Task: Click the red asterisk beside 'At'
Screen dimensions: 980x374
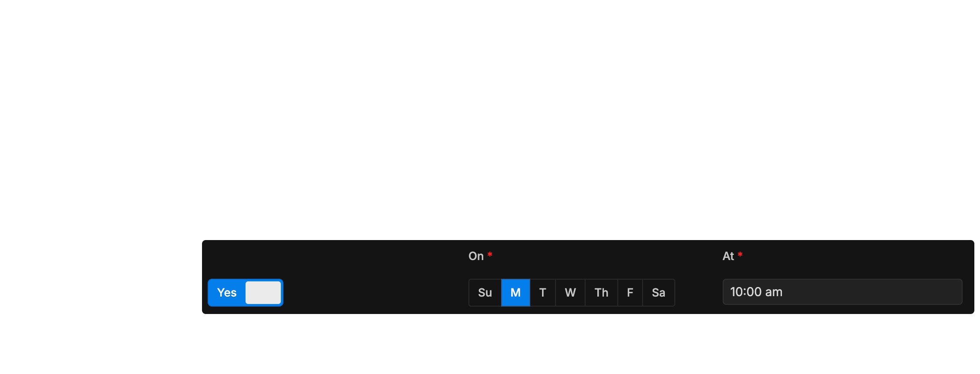Action: click(740, 254)
